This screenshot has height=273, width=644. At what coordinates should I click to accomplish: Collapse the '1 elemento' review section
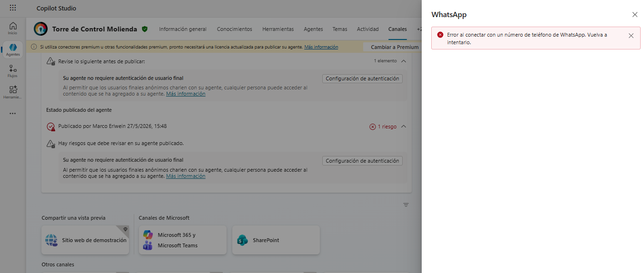(404, 61)
